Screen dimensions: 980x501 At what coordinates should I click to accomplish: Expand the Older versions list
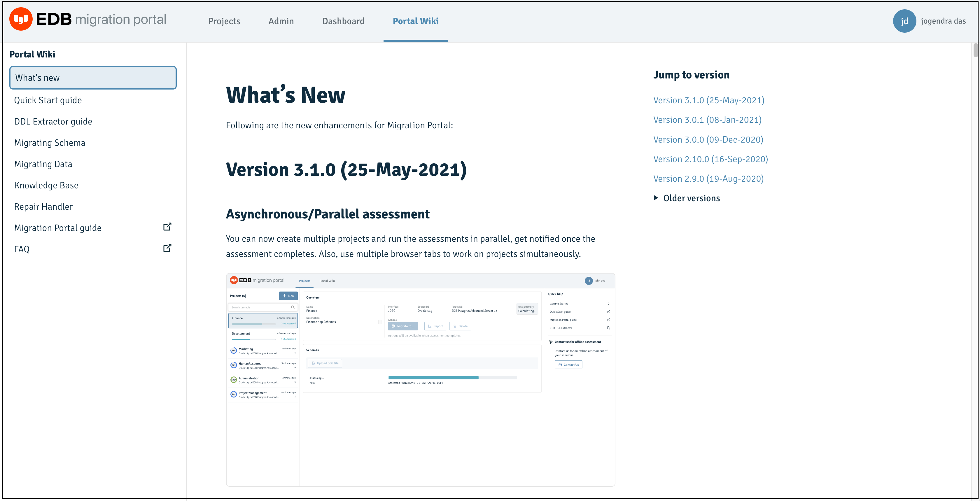(x=687, y=198)
